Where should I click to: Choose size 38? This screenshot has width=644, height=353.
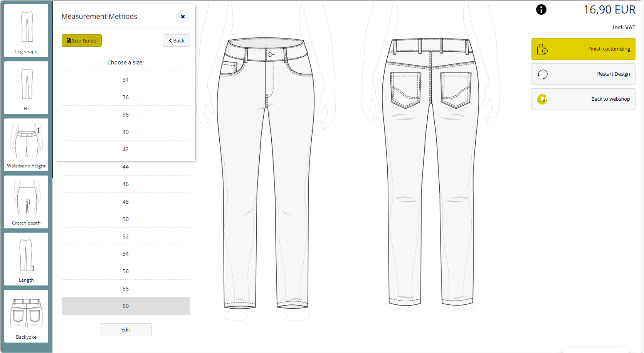[x=126, y=115]
